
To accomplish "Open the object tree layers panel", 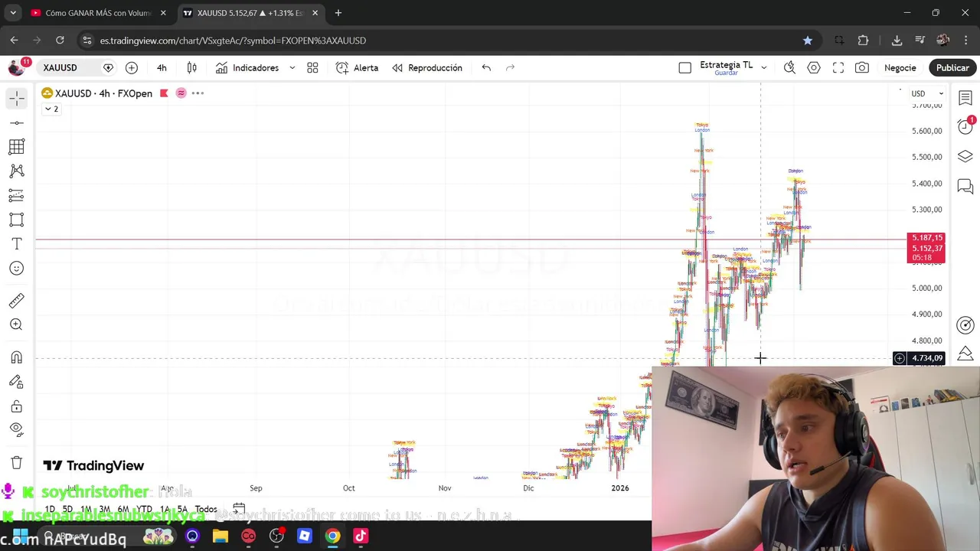I will 965,157.
